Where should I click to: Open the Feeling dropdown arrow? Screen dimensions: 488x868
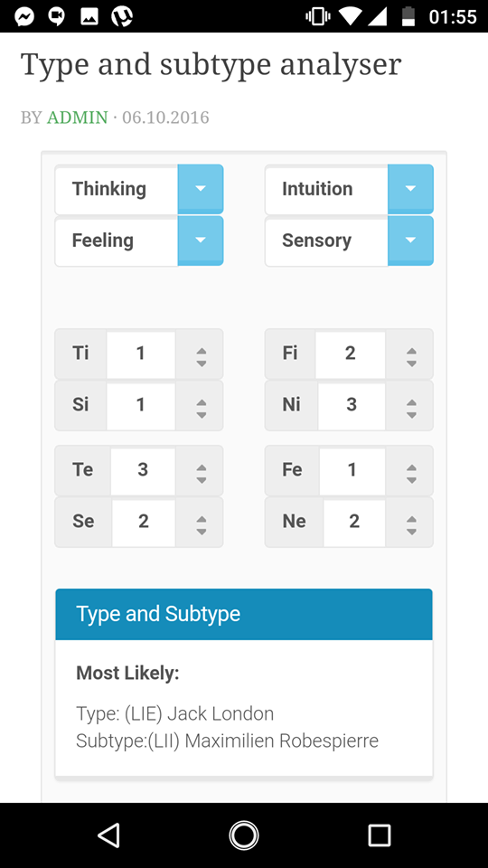(201, 241)
